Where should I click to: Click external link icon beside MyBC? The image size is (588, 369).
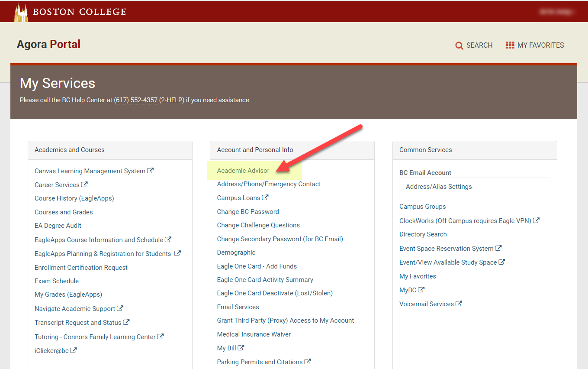click(x=421, y=290)
